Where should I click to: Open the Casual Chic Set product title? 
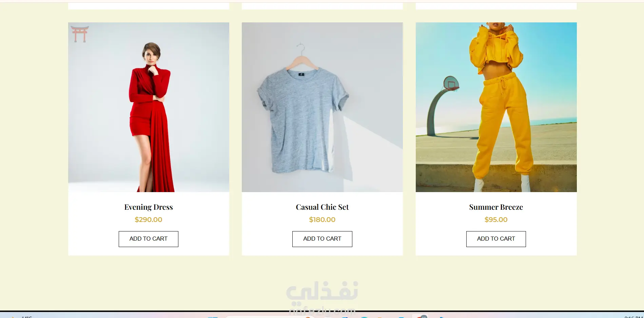(x=322, y=207)
